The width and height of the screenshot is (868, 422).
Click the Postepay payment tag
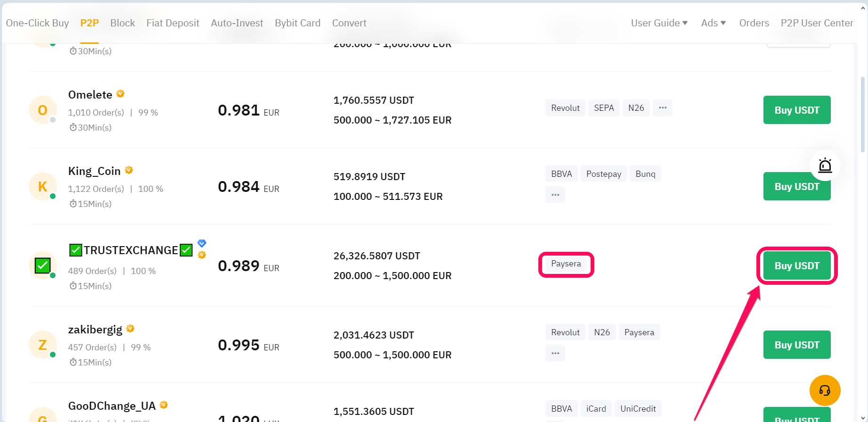[604, 174]
